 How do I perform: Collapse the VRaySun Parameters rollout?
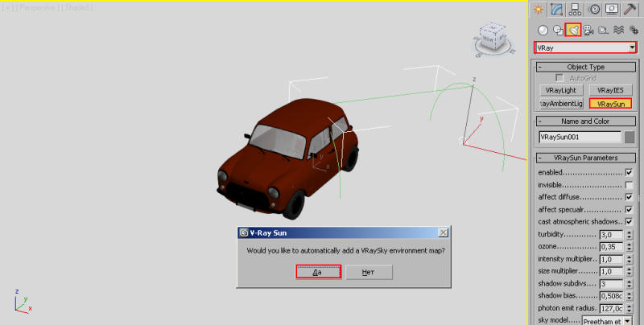586,158
